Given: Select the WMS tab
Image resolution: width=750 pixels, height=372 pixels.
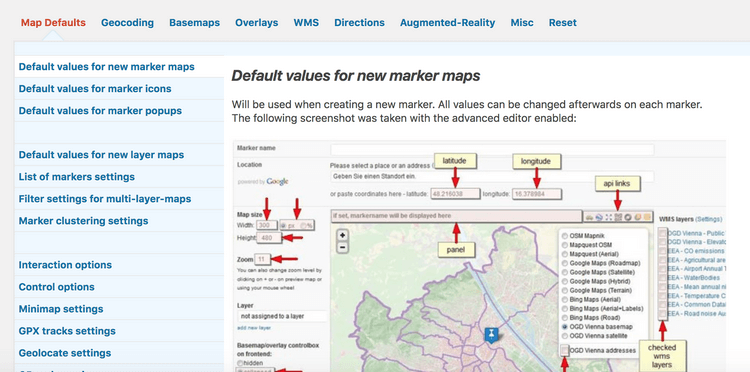Looking at the screenshot, I should coord(306,22).
